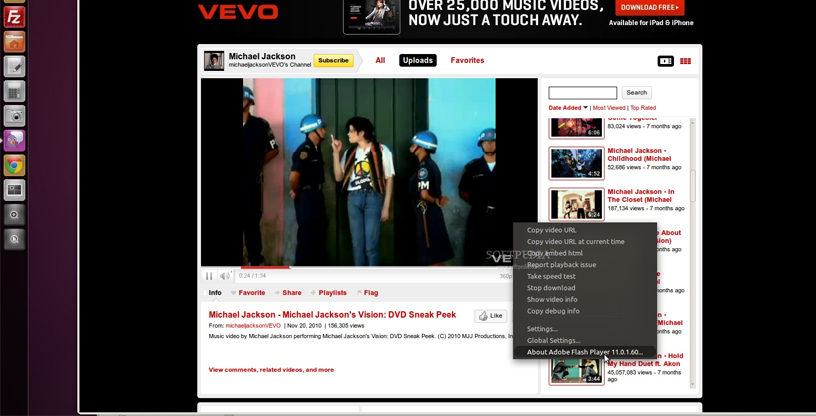
Task: Click the thumbs-up Like button
Action: point(491,316)
